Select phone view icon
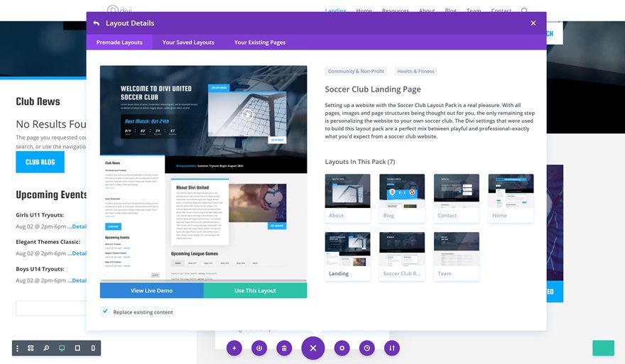Viewport: 625px width, 364px height. pyautogui.click(x=93, y=348)
